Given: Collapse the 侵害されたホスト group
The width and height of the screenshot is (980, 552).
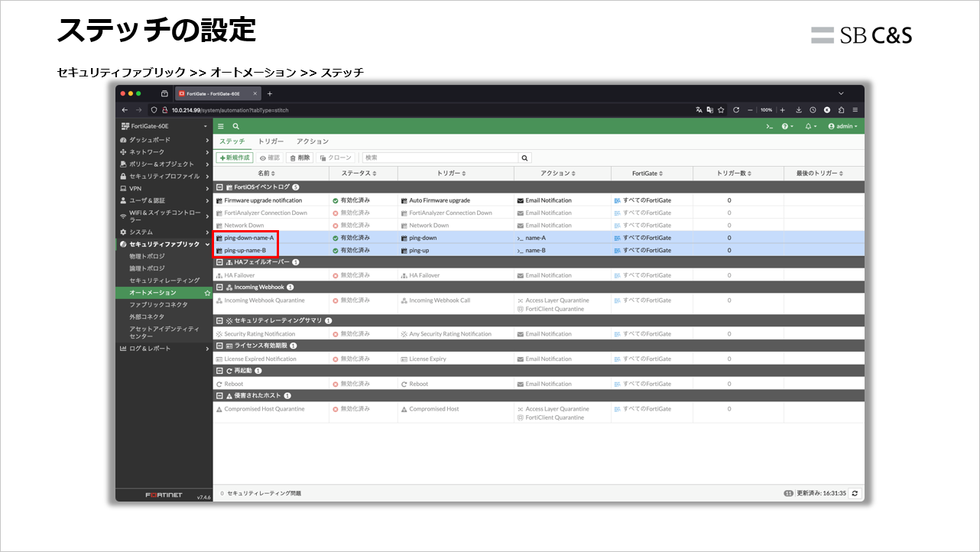Looking at the screenshot, I should click(x=219, y=396).
